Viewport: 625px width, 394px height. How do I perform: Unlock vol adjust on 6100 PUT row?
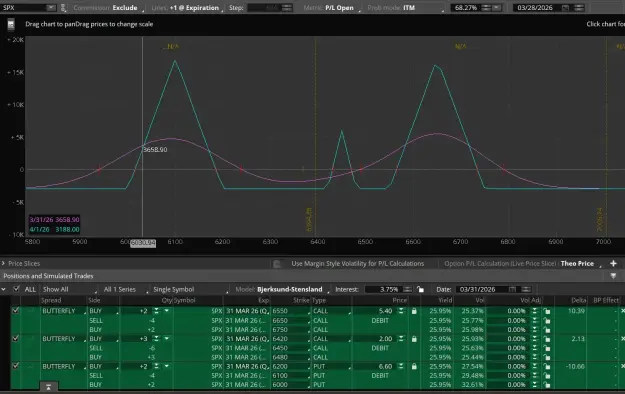547,376
